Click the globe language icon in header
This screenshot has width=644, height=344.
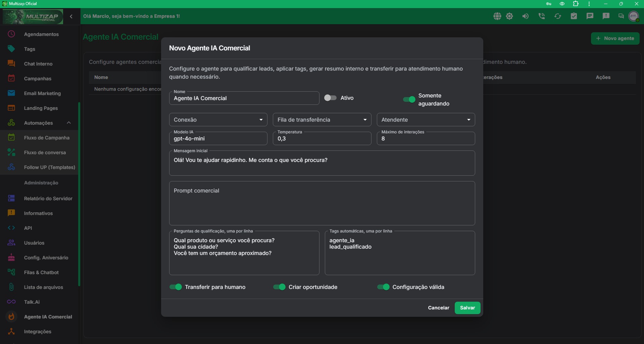[x=497, y=16]
